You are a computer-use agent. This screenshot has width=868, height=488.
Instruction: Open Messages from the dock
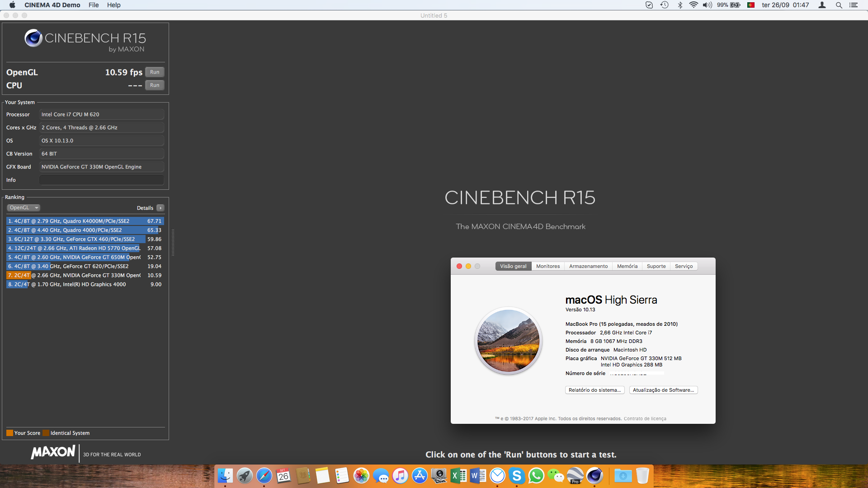coord(381,475)
